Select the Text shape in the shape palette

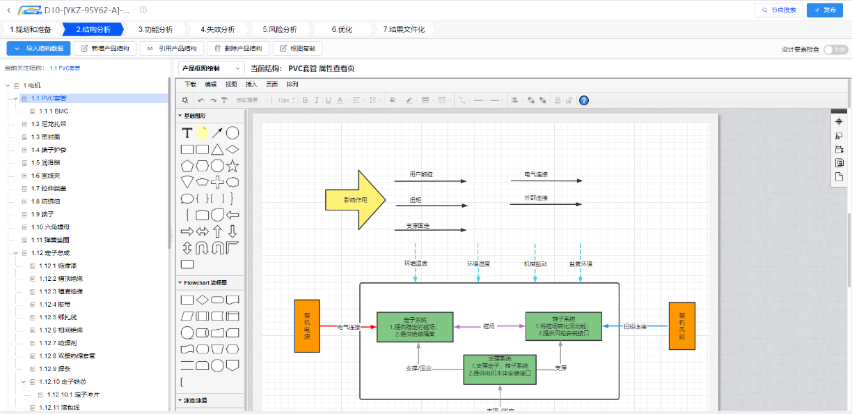[x=187, y=133]
